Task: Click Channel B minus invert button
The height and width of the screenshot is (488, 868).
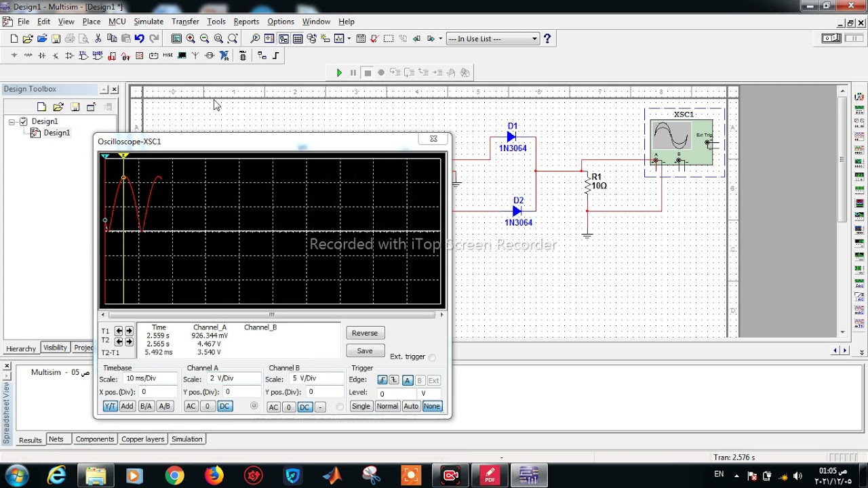Action: [x=320, y=407]
